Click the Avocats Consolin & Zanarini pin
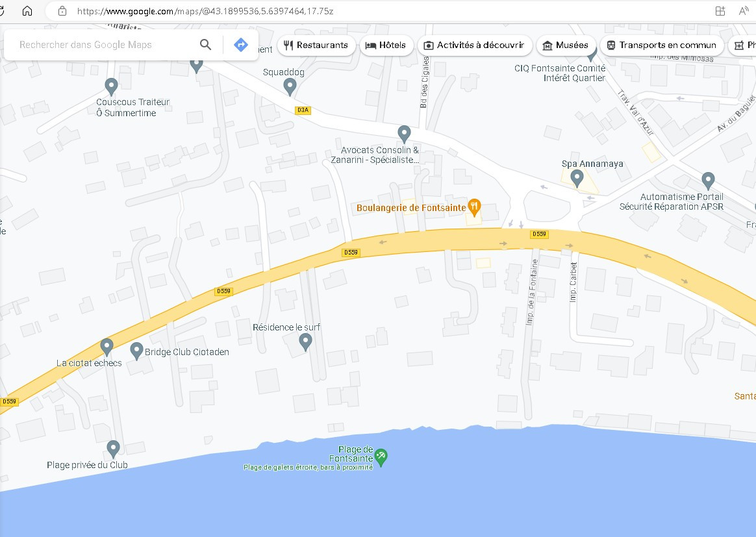Screen dimensions: 756x537 tap(404, 134)
